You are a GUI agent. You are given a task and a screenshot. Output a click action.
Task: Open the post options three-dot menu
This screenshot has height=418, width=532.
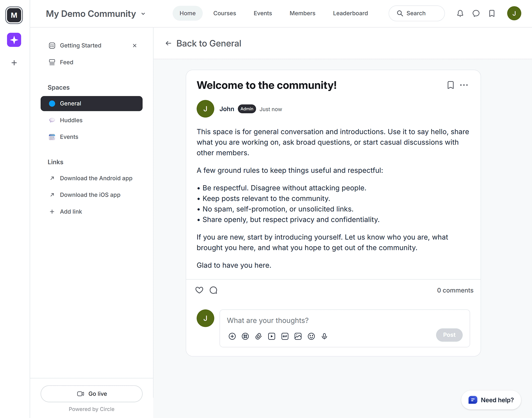tap(464, 85)
